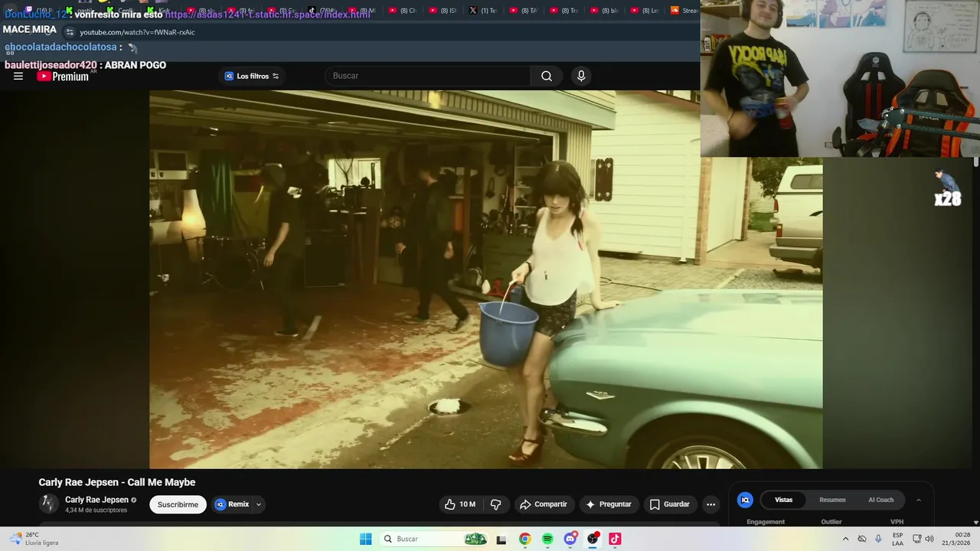Open DonLucho_12's static.hf.space chat link
The height and width of the screenshot is (551, 980).
click(268, 14)
